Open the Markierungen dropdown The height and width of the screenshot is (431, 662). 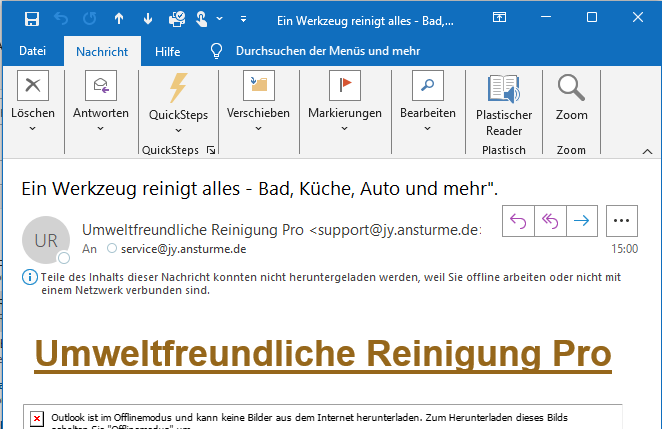344,128
